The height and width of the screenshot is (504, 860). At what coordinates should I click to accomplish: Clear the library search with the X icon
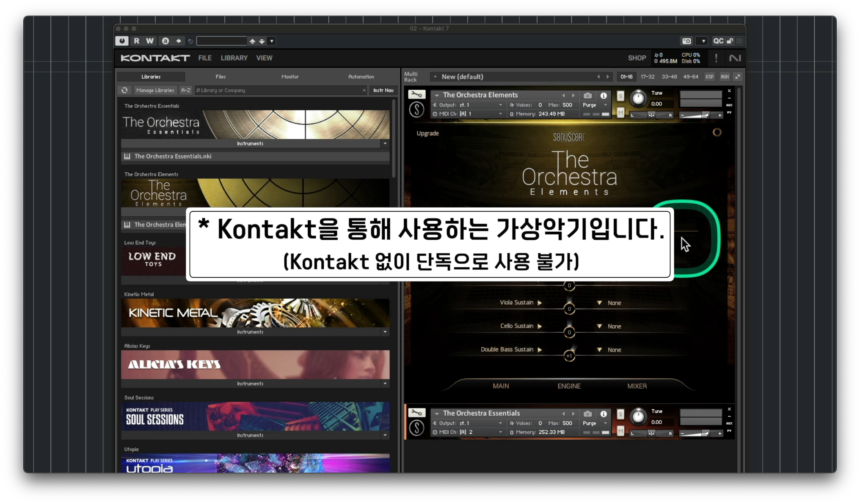(364, 90)
